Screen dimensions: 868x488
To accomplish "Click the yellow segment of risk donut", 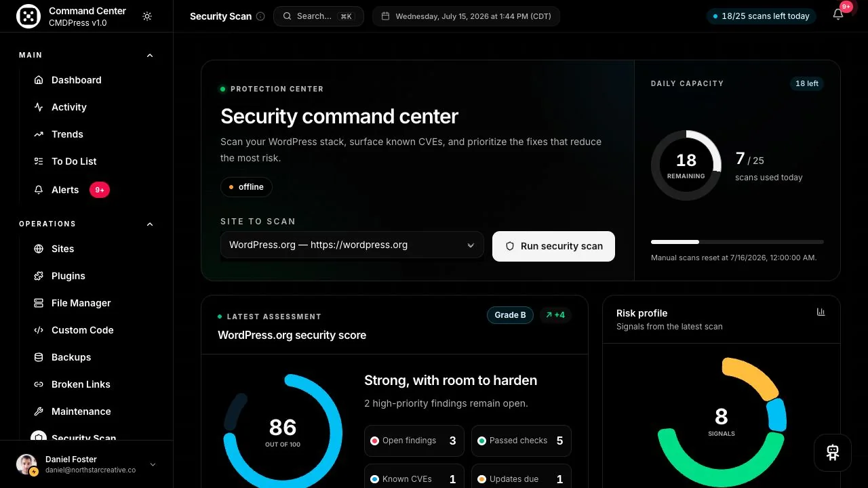I will 752,376.
